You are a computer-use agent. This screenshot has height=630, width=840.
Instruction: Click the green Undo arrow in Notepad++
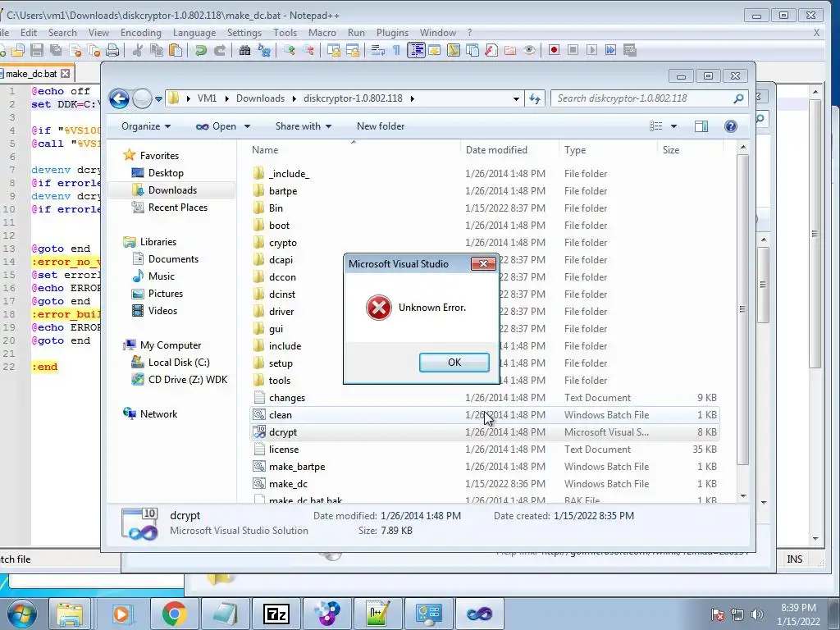pyautogui.click(x=201, y=50)
